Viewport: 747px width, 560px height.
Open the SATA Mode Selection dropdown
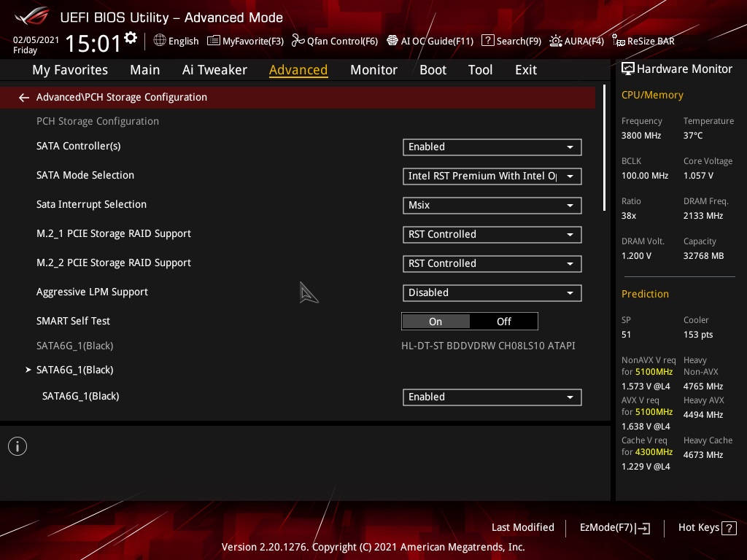pos(492,176)
